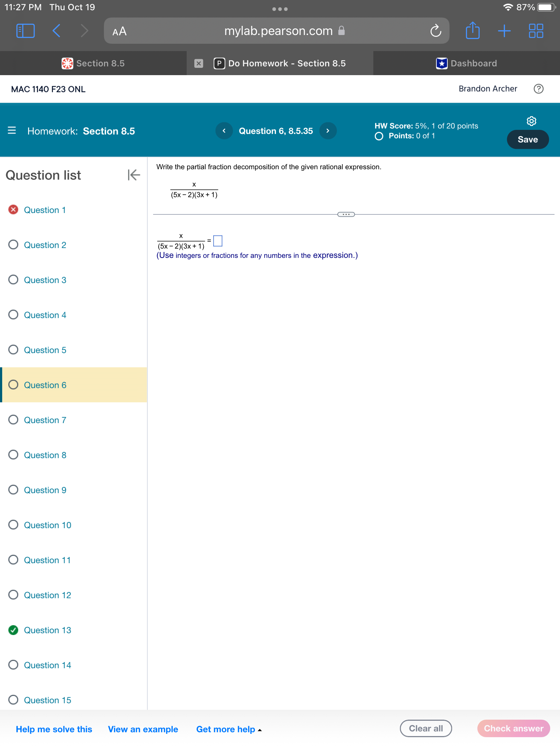
Task: Tap the battery status icon
Action: click(547, 7)
